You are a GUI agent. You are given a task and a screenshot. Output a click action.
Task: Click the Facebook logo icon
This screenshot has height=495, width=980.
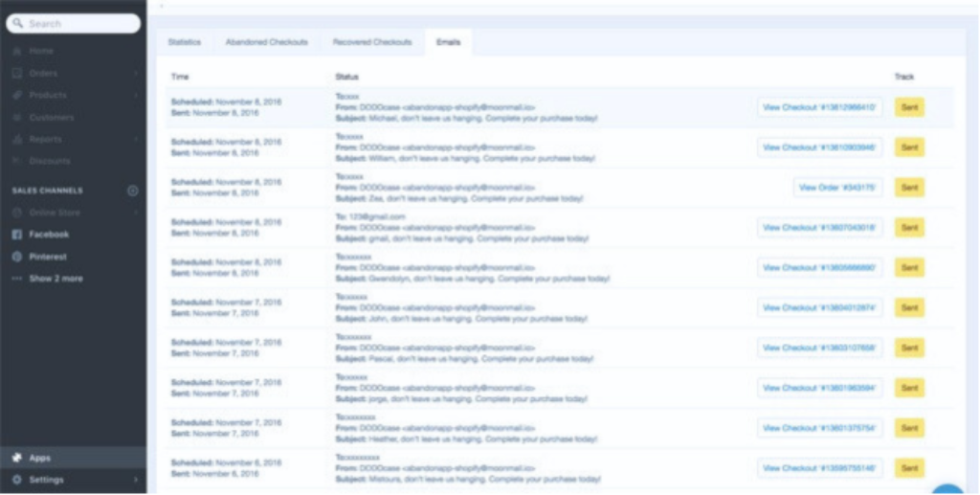tap(17, 235)
